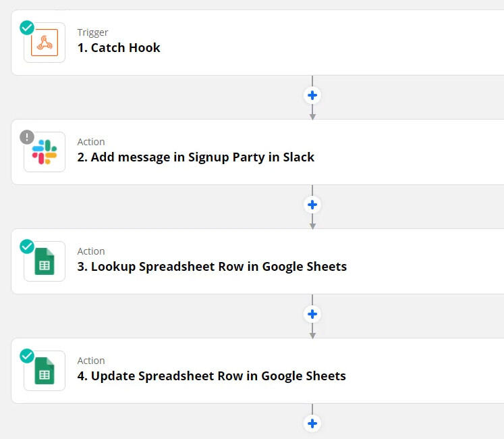The height and width of the screenshot is (439, 504).
Task: Insert step between Lookup and Update Spreadsheet Row
Action: coord(312,314)
